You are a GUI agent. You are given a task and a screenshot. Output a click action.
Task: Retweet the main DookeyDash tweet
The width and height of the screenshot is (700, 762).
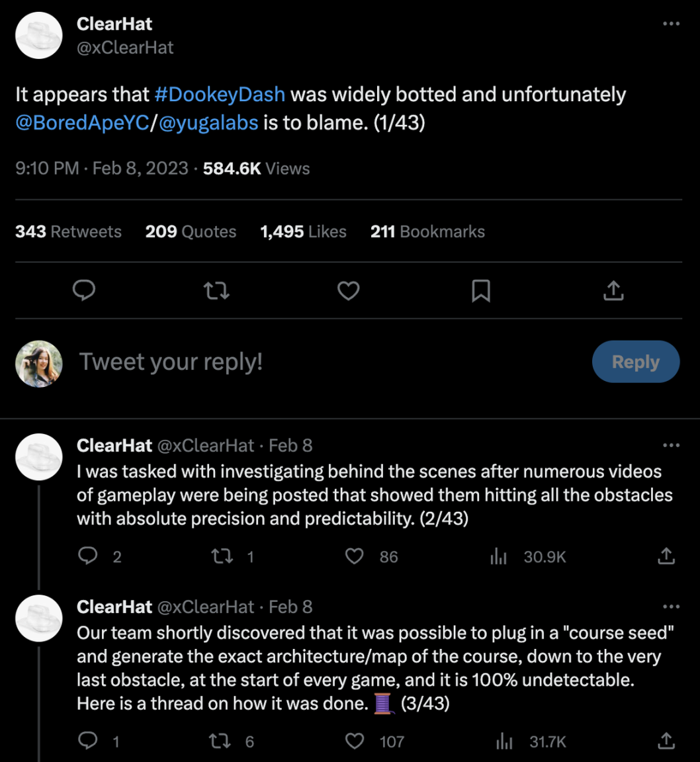216,290
